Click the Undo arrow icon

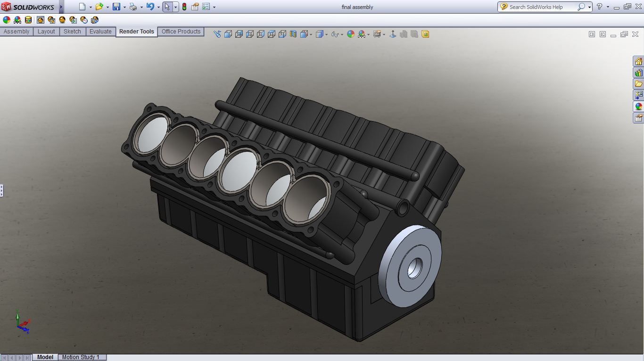pyautogui.click(x=150, y=7)
